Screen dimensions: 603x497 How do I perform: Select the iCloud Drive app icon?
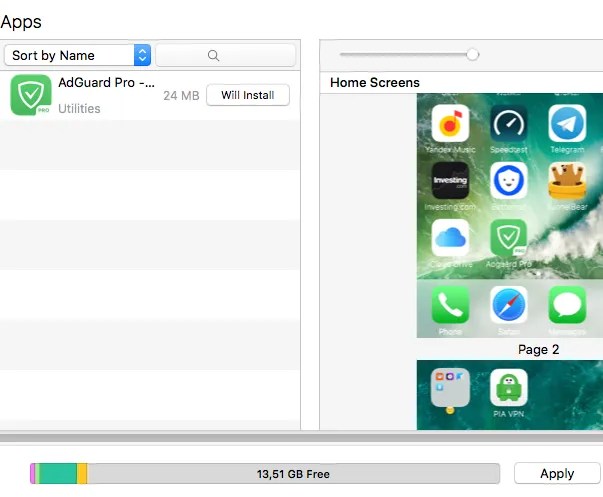tap(450, 238)
